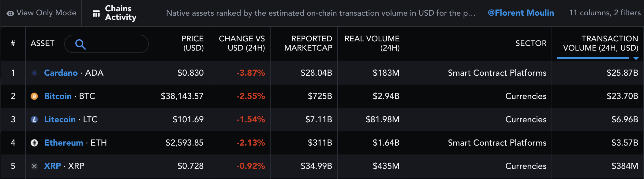Sort by the Price USD column header

(193, 43)
